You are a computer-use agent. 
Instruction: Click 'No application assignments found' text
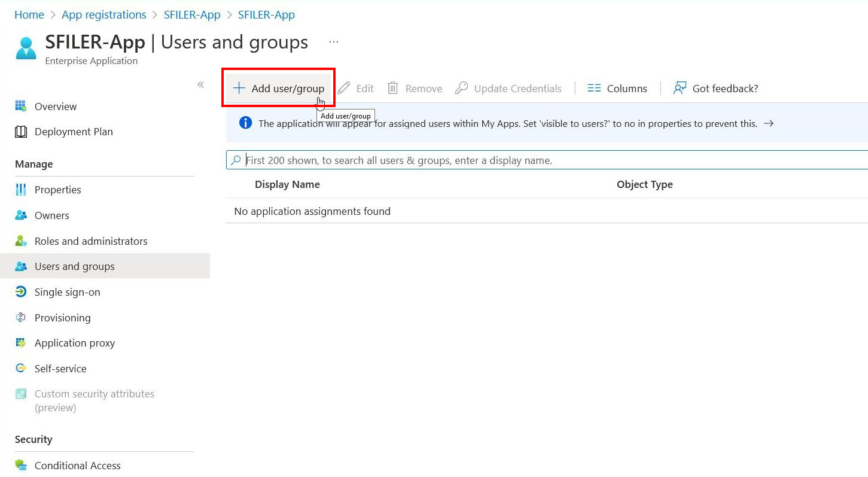312,211
